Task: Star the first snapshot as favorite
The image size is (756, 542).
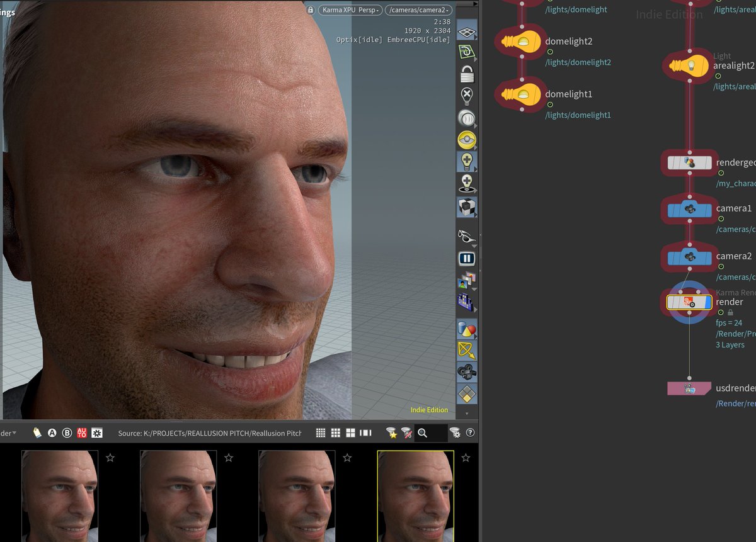Action: pyautogui.click(x=110, y=458)
